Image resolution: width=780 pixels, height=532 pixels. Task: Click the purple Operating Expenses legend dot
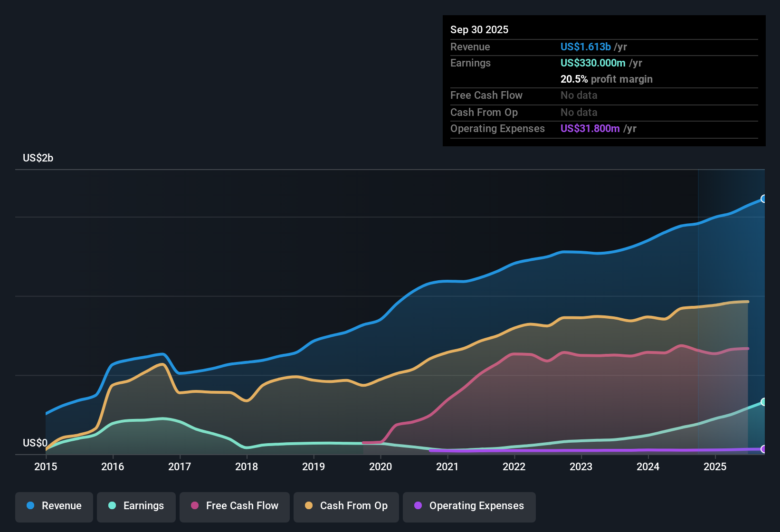click(418, 506)
